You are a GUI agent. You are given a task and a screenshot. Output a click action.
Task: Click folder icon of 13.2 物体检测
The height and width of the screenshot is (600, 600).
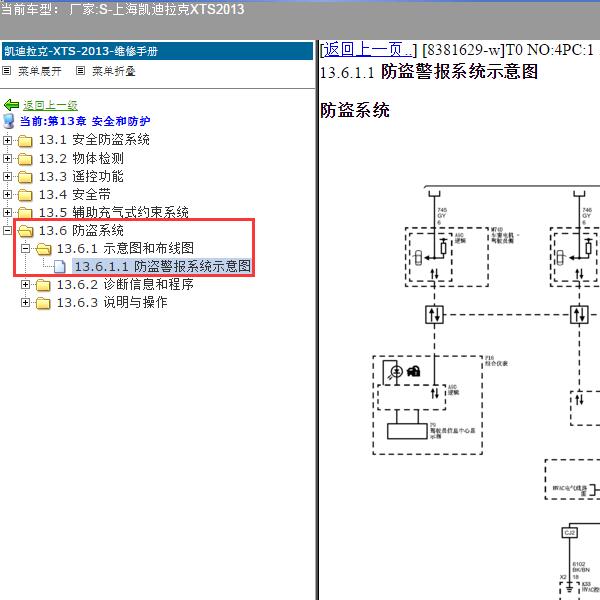[25, 158]
